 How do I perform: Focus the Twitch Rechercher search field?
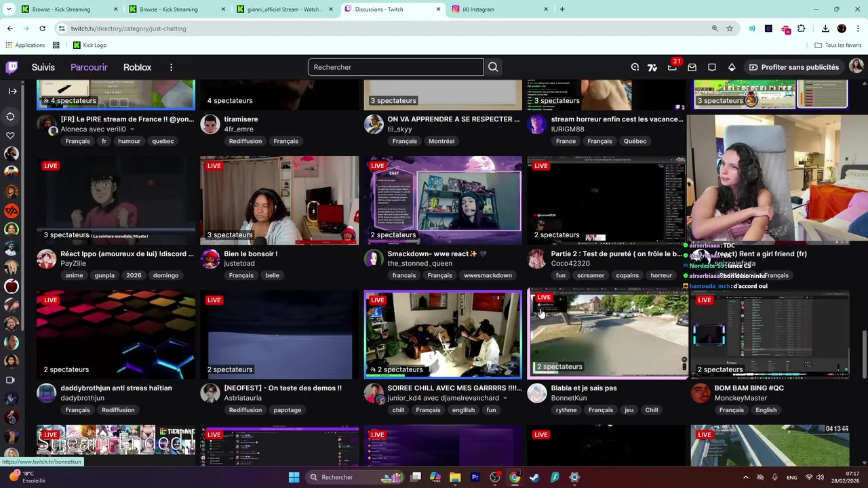pos(395,67)
